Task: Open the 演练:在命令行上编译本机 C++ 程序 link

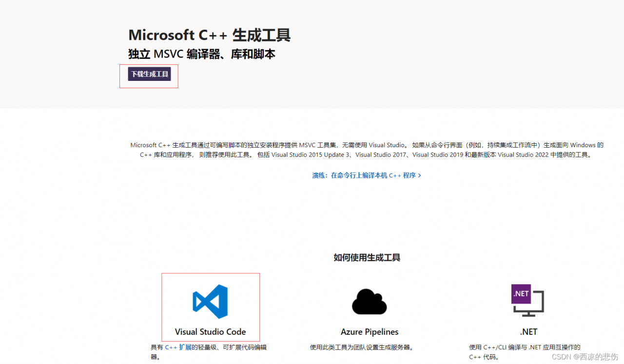Action: [367, 175]
